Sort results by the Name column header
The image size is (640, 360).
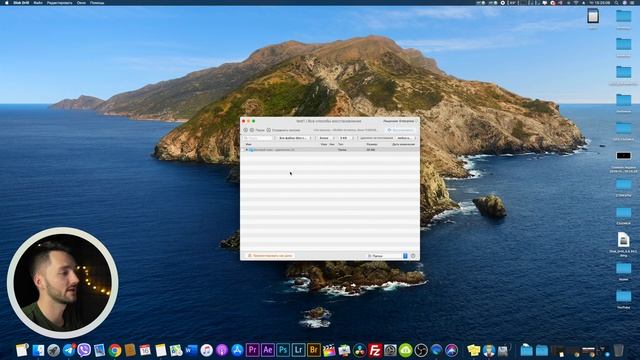tap(249, 144)
